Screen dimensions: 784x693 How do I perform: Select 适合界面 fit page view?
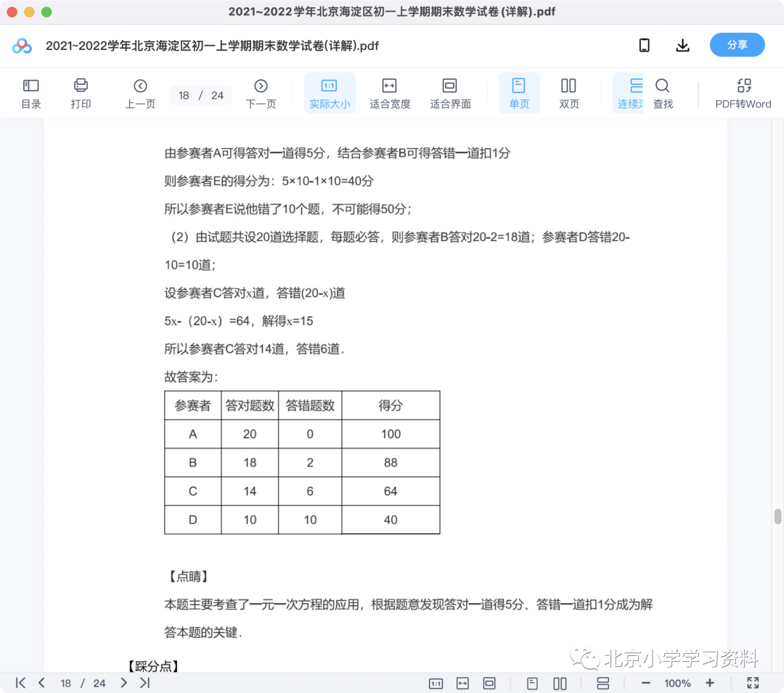pyautogui.click(x=450, y=94)
